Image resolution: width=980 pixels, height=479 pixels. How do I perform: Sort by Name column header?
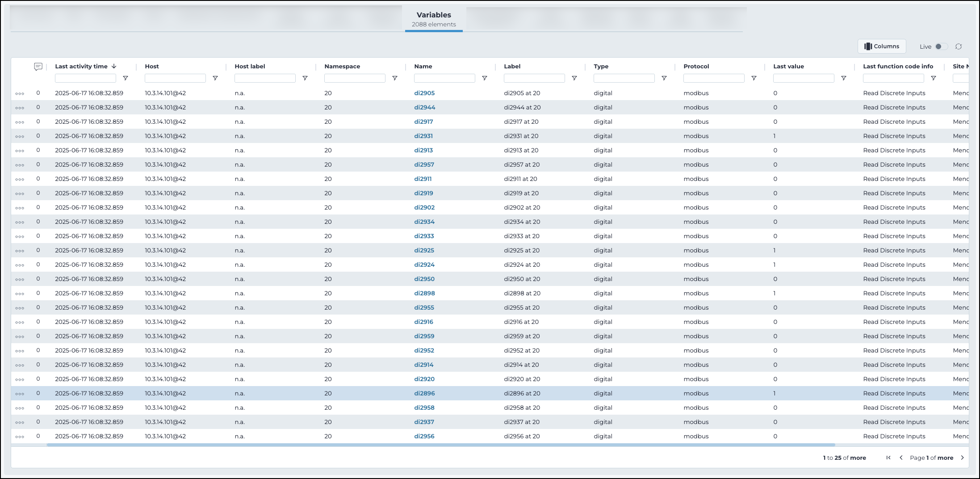coord(423,66)
